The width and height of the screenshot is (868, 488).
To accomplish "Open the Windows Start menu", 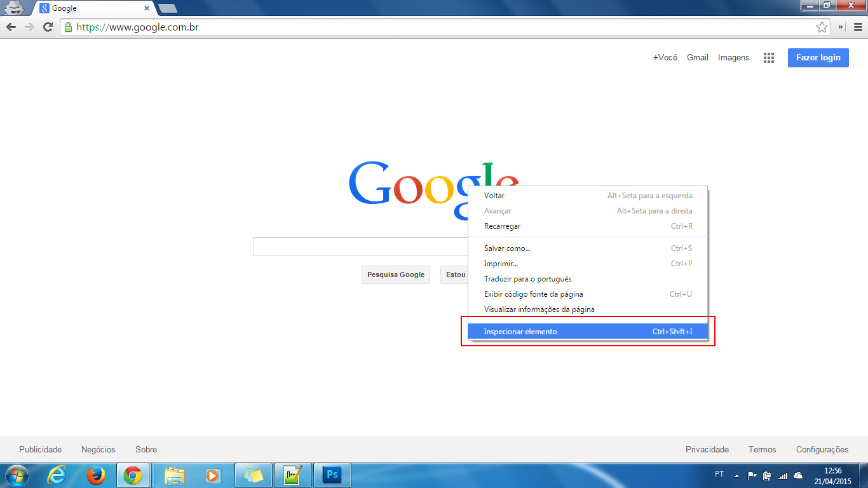I will click(x=17, y=475).
